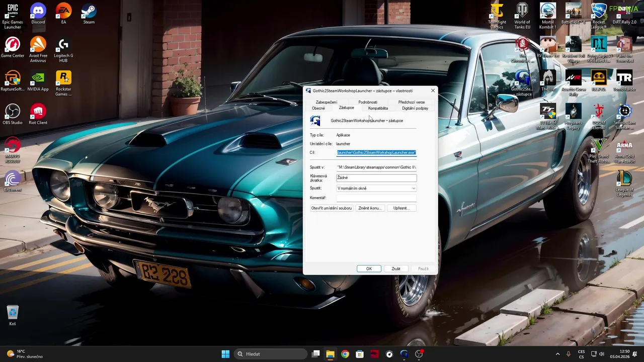
Task: Click Otevřít umístění souboru button
Action: [x=332, y=208]
